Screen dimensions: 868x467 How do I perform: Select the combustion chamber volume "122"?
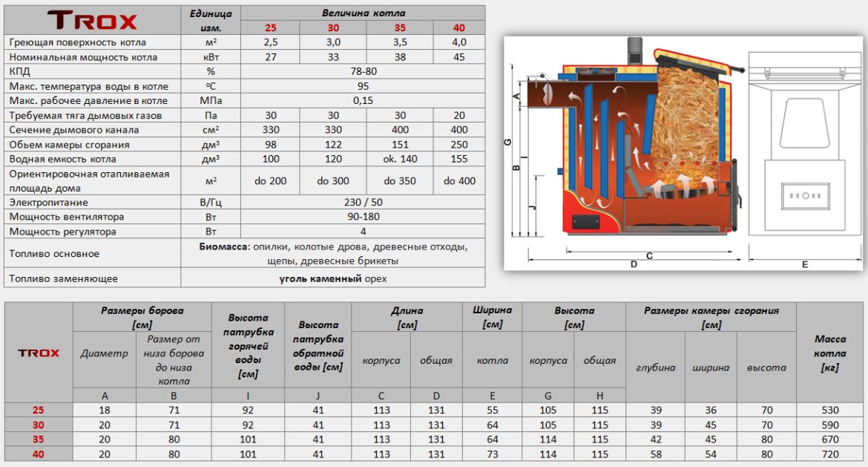click(332, 145)
